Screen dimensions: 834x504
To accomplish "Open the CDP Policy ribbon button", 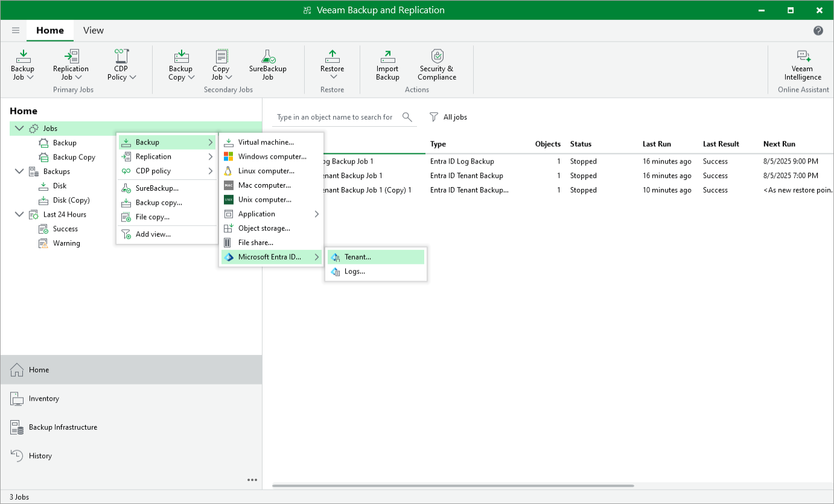I will pyautogui.click(x=121, y=65).
